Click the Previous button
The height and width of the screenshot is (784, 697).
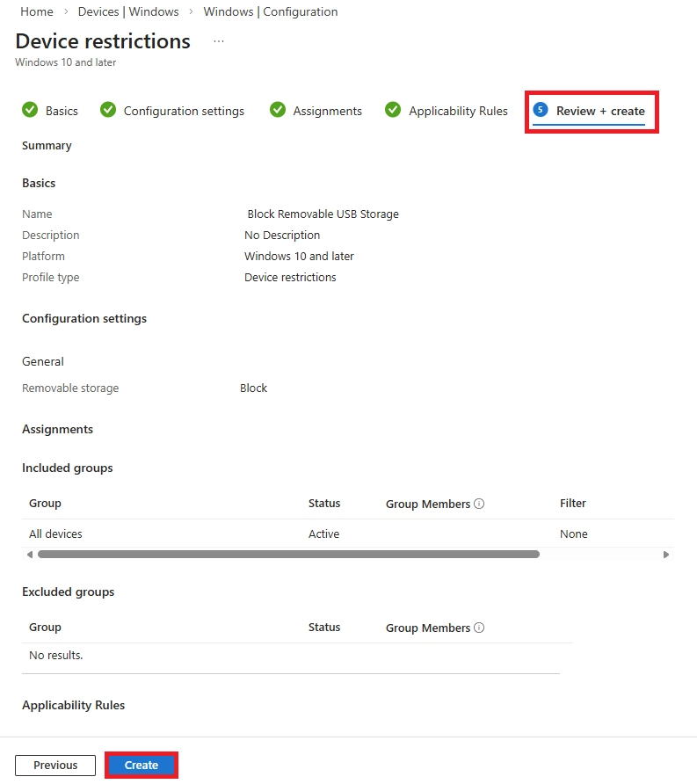pyautogui.click(x=55, y=765)
